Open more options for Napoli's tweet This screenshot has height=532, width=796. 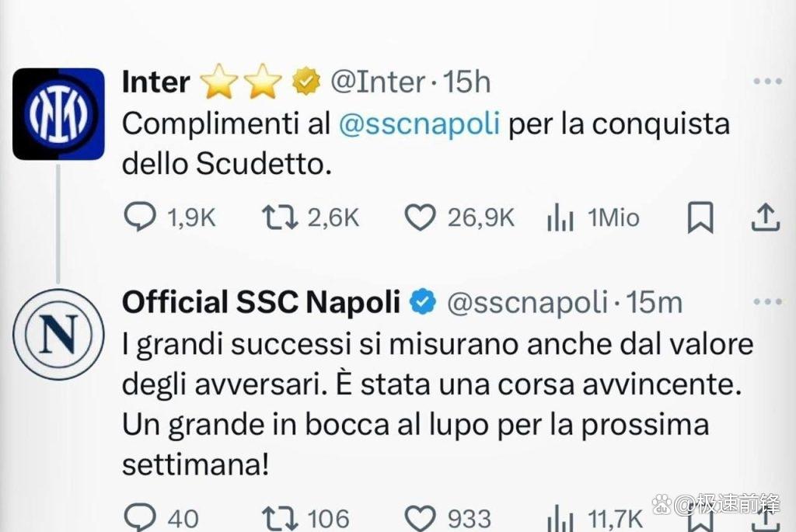(768, 301)
